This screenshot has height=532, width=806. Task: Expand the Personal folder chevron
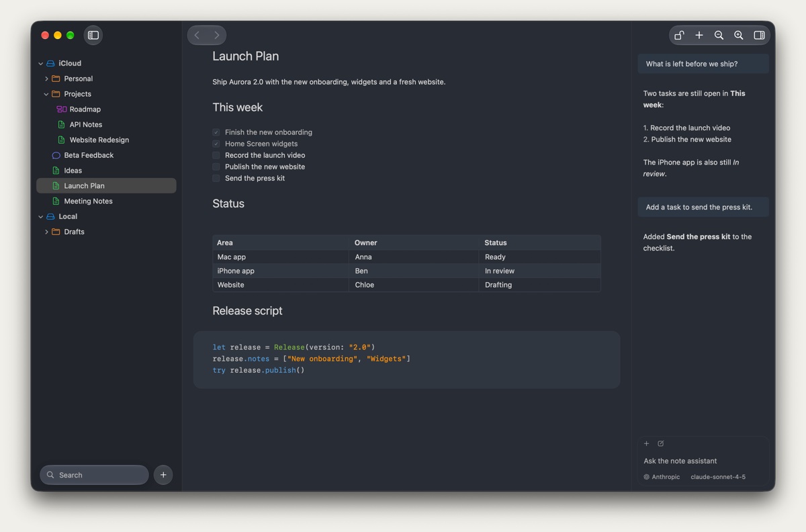click(x=46, y=79)
